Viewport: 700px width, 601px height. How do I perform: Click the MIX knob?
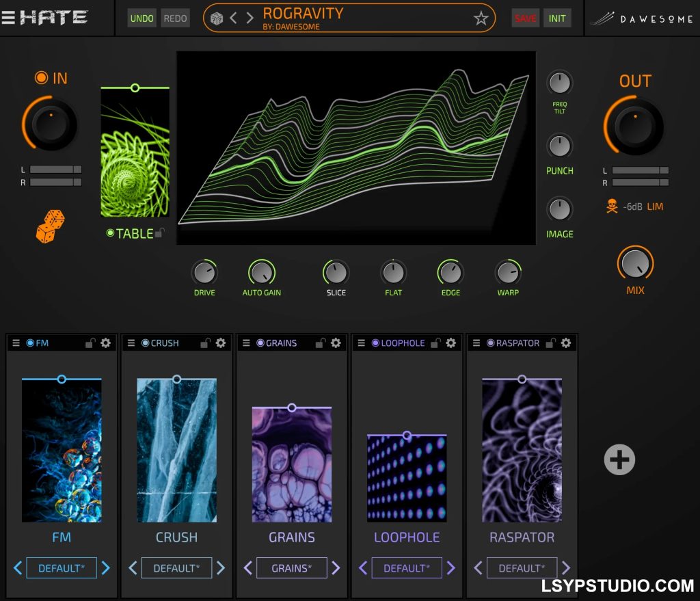pos(635,263)
